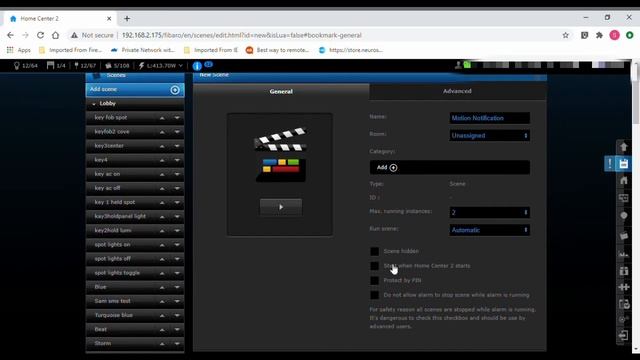The height and width of the screenshot is (360, 640).
Task: Switch to the Advanced tab
Action: pos(457,91)
